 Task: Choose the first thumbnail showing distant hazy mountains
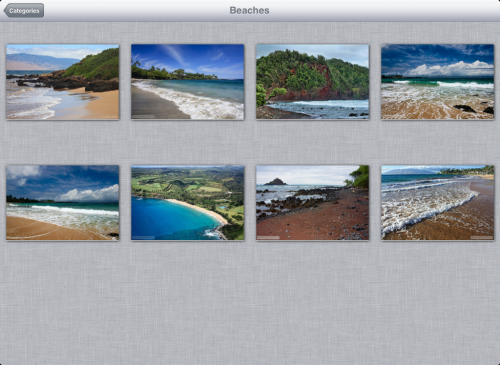[x=63, y=82]
